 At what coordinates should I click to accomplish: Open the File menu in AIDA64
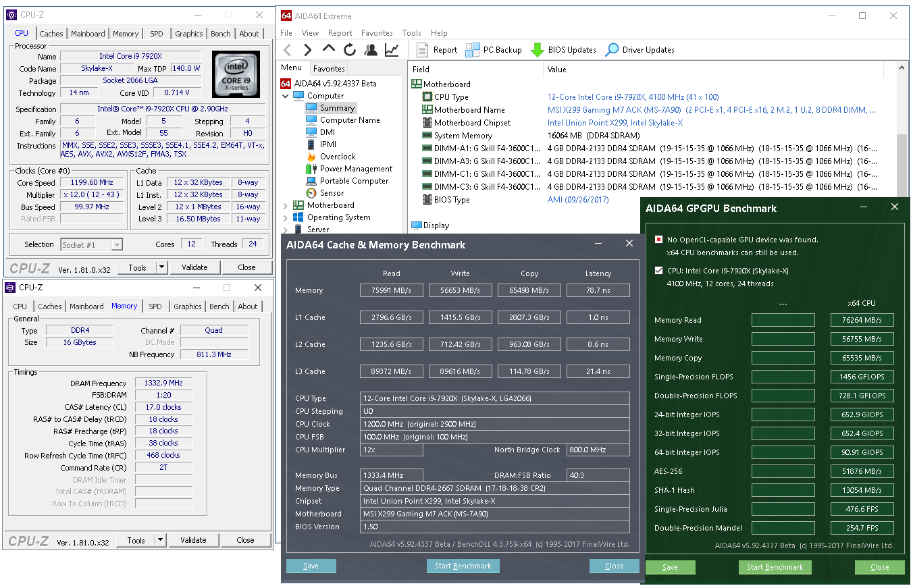point(286,32)
